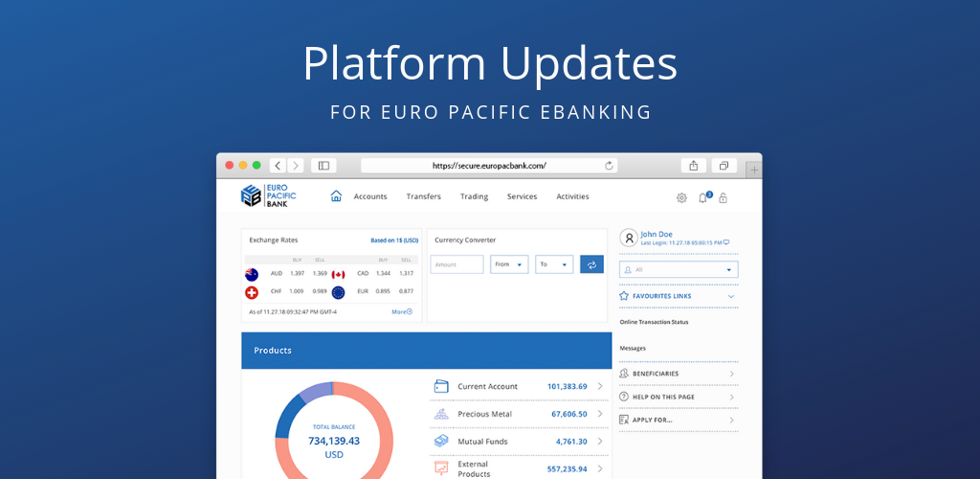Screen dimensions: 980x479
Task: Reload the page with the refresh icon
Action: pos(609,166)
